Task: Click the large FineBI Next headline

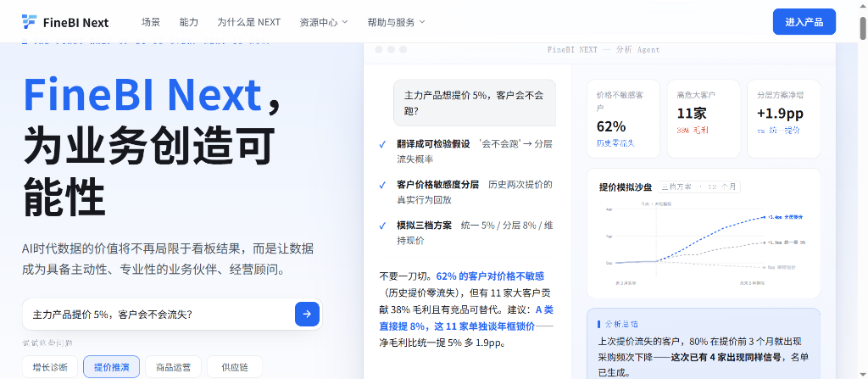Action: click(x=142, y=94)
